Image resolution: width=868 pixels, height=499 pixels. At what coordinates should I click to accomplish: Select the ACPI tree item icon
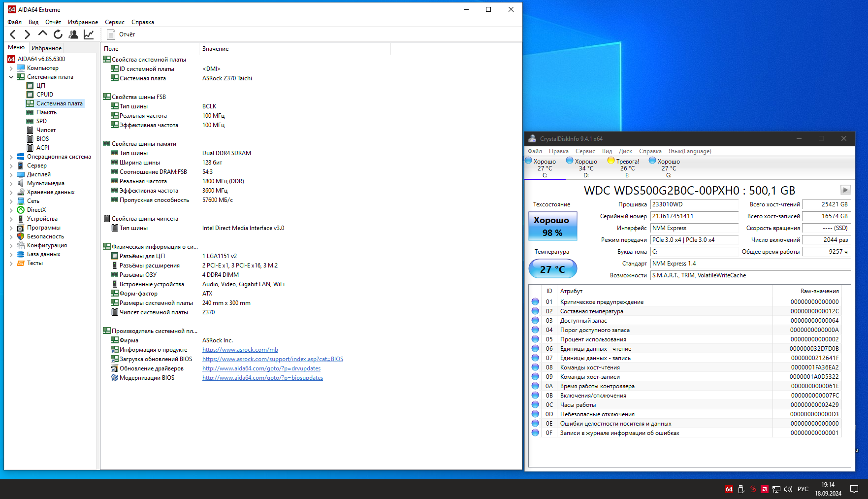click(30, 148)
